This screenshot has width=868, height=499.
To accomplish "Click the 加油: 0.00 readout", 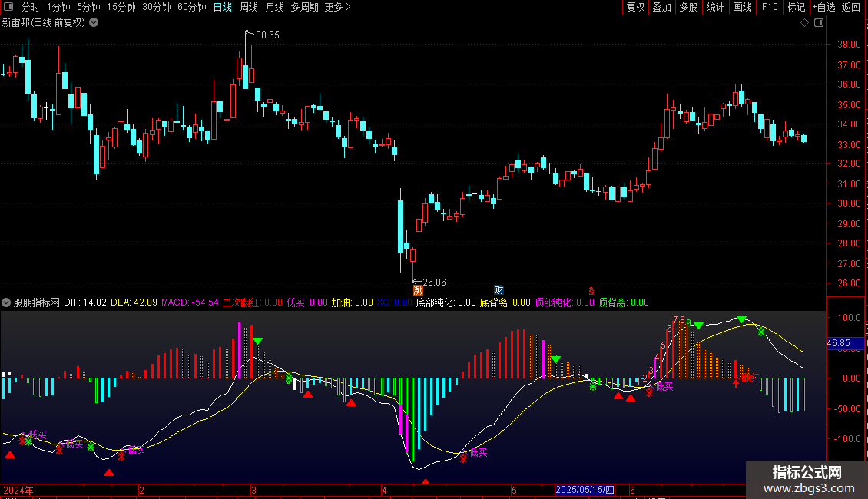I will click(x=352, y=302).
